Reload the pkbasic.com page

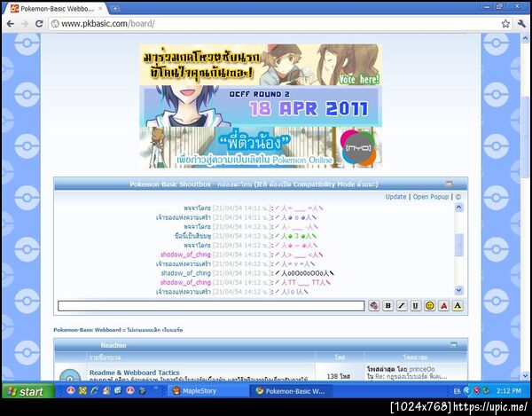(x=39, y=24)
